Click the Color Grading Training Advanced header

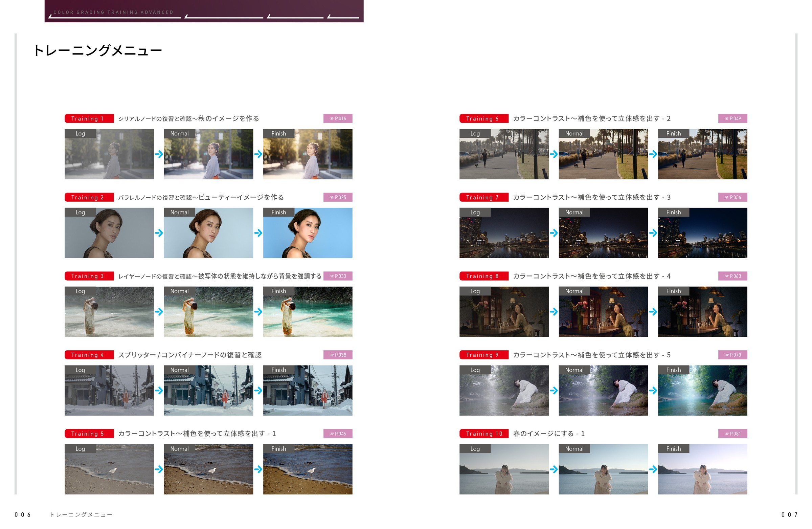click(x=113, y=12)
